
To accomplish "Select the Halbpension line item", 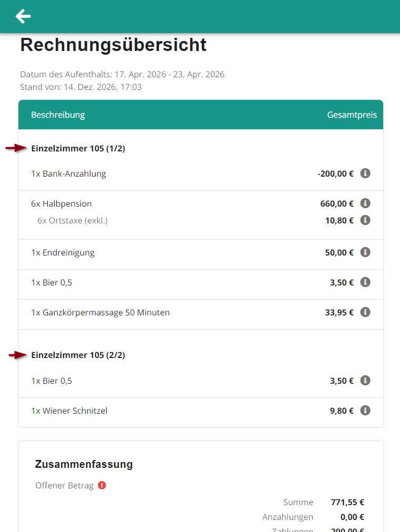I will tap(62, 203).
